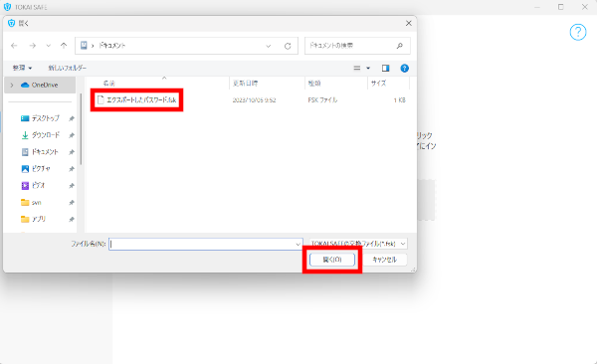Click the pin icon beside svn
This screenshot has height=364, width=597.
click(72, 203)
